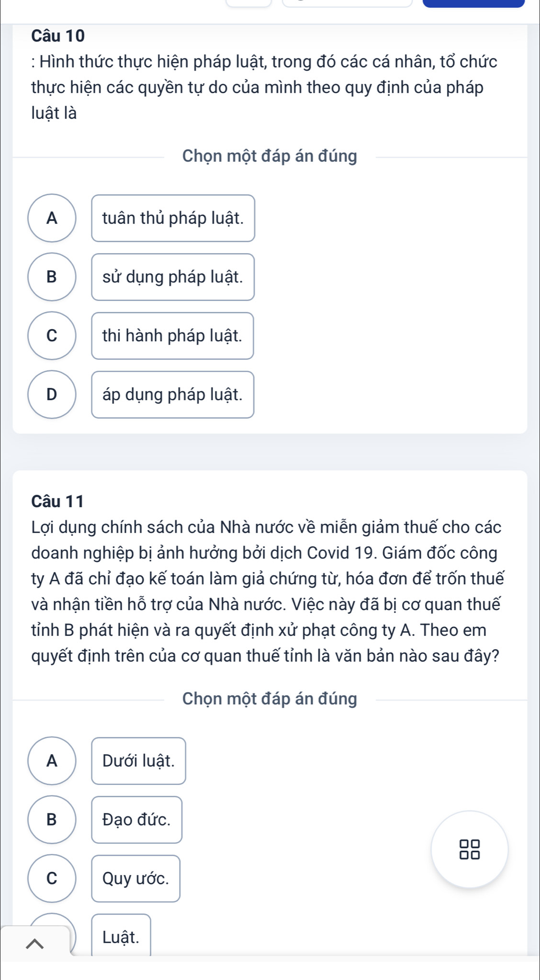Choose answer 'sử dụng pháp luật'
Image resolution: width=540 pixels, height=980 pixels.
tap(173, 277)
